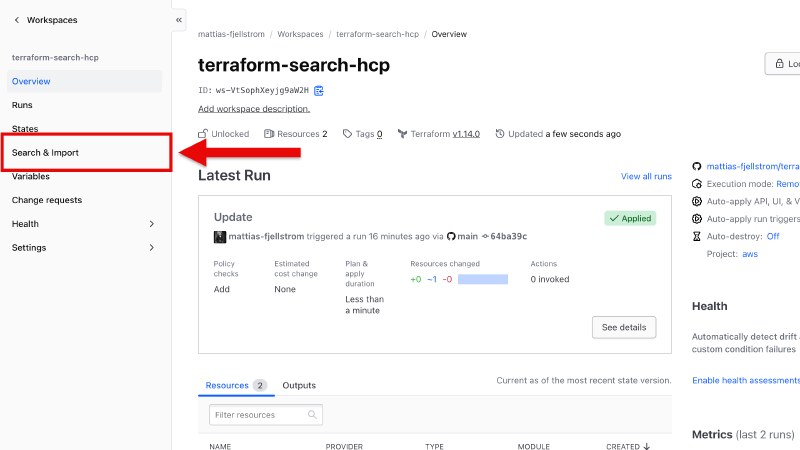Click the Update run title
The width and height of the screenshot is (800, 450).
point(233,217)
